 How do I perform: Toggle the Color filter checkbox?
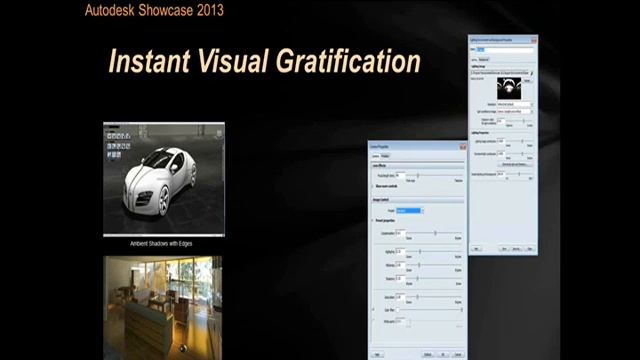click(x=373, y=310)
